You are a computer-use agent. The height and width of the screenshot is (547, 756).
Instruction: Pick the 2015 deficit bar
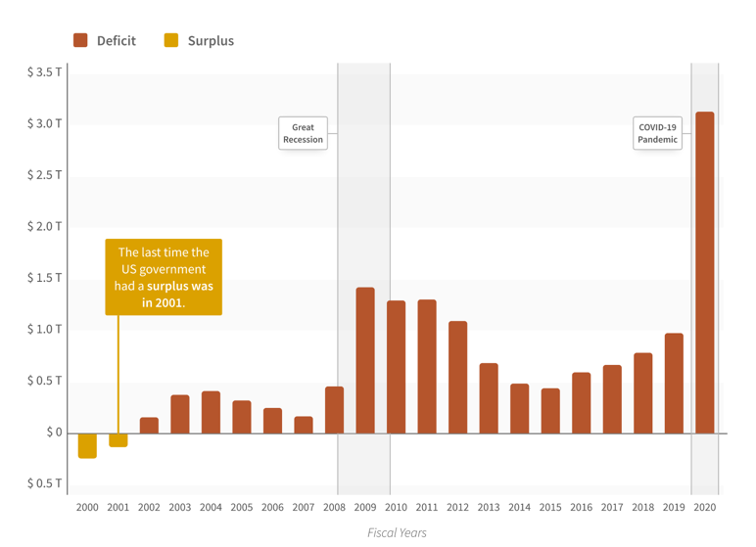tap(550, 411)
